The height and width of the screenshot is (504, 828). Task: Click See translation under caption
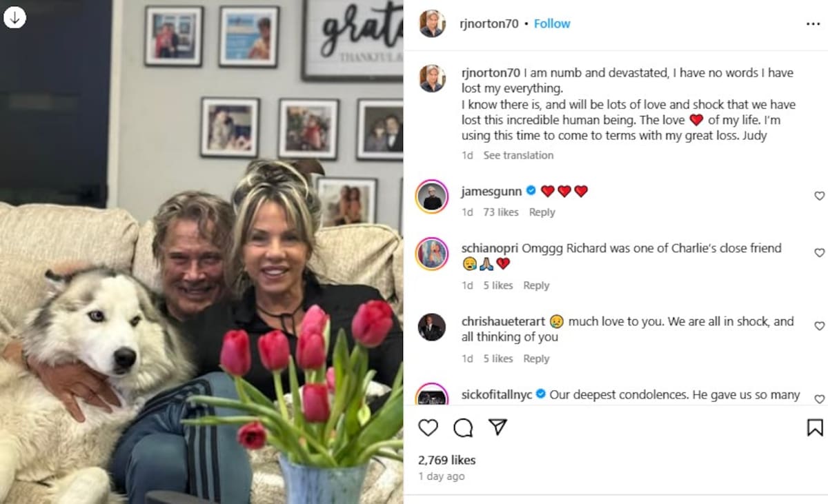(518, 155)
